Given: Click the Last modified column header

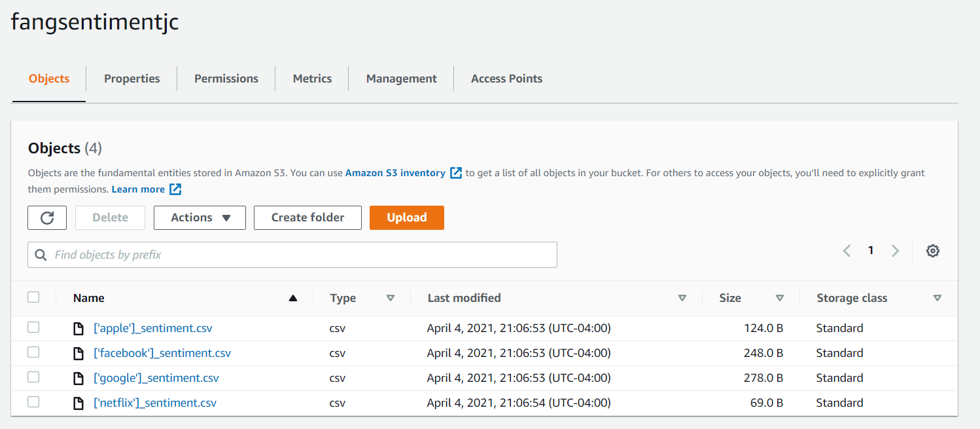Looking at the screenshot, I should click(464, 298).
